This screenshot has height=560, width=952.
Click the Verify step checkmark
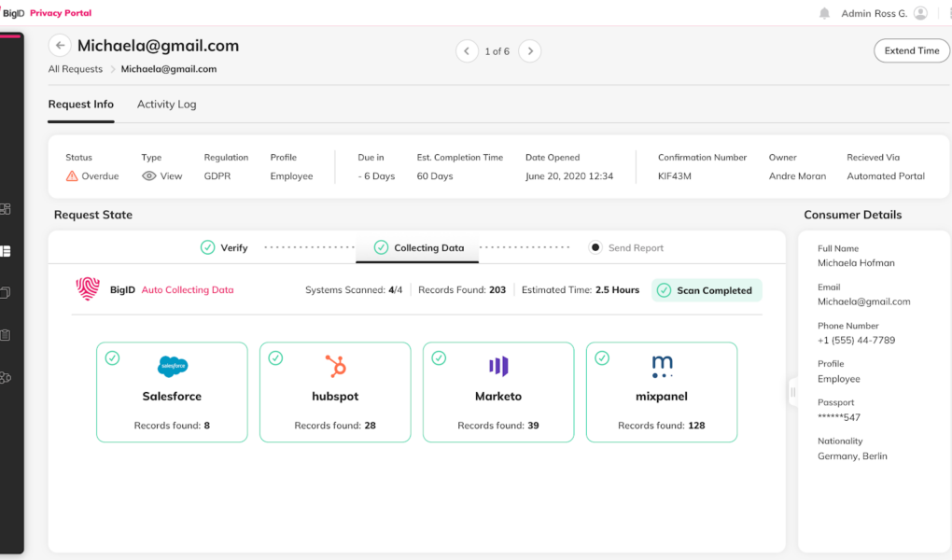point(207,247)
